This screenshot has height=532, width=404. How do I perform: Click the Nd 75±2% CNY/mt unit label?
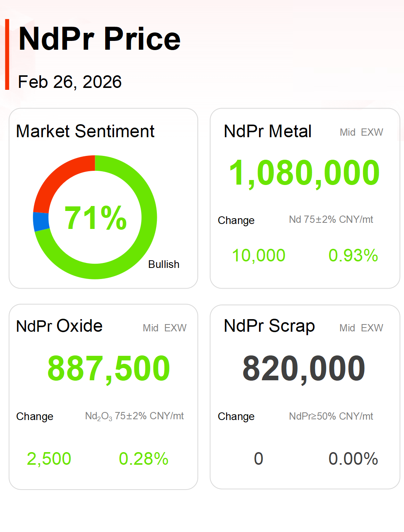pyautogui.click(x=331, y=220)
